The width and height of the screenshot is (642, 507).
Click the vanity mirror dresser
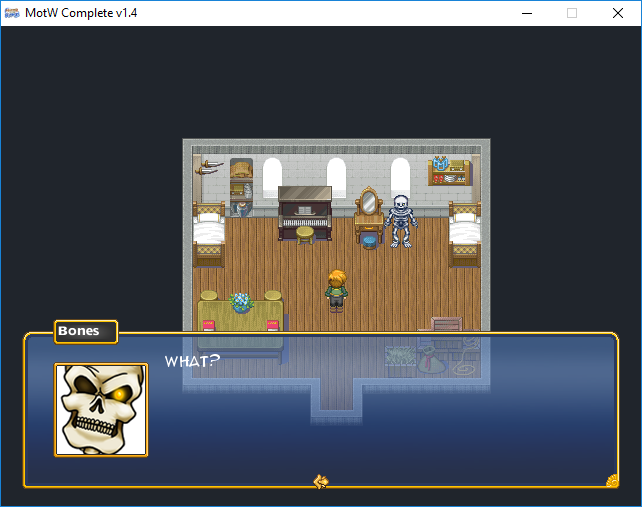[x=368, y=215]
